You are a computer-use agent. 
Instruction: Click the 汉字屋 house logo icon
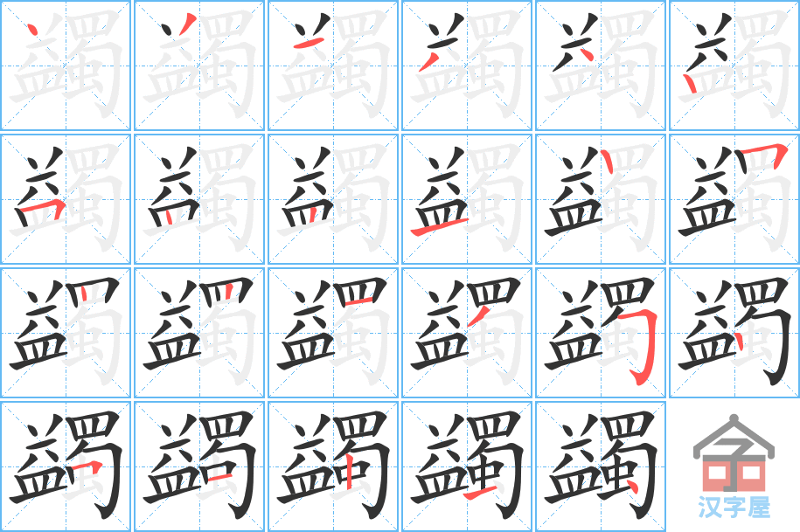point(734,453)
